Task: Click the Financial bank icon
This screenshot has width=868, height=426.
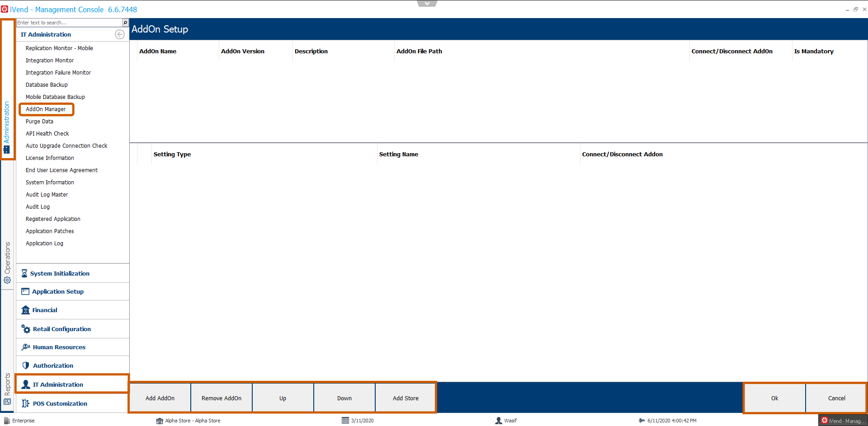Action: coord(25,310)
